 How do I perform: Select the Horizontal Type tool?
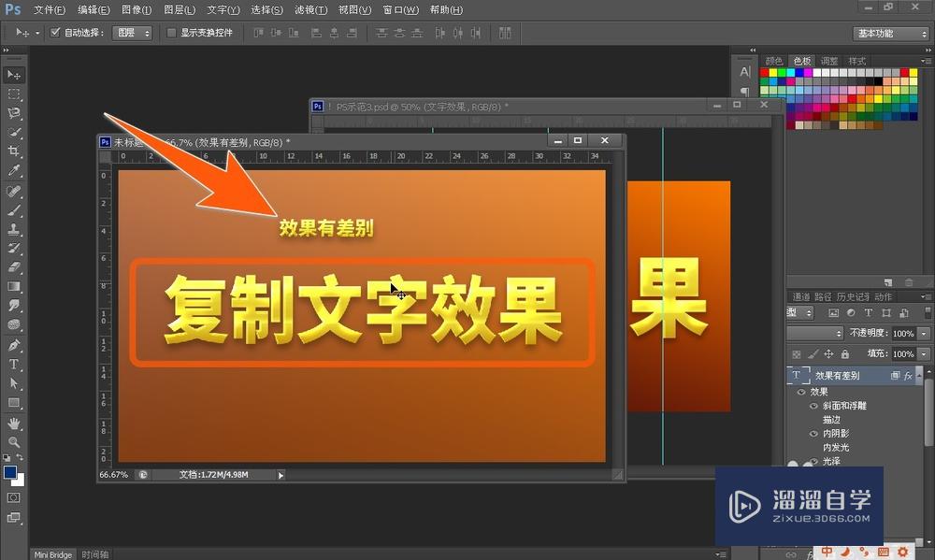pyautogui.click(x=14, y=365)
